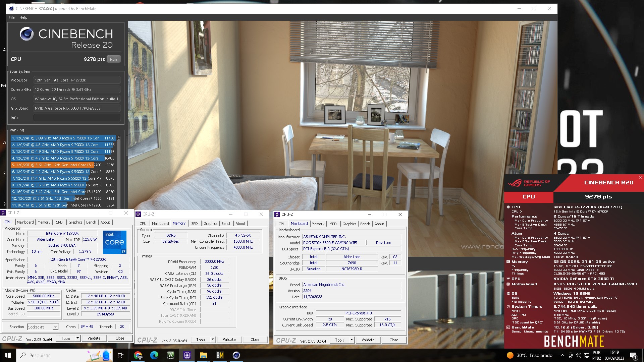The image size is (644, 362).
Task: Open About tab in right CPU-Z window
Action: pyautogui.click(x=379, y=224)
